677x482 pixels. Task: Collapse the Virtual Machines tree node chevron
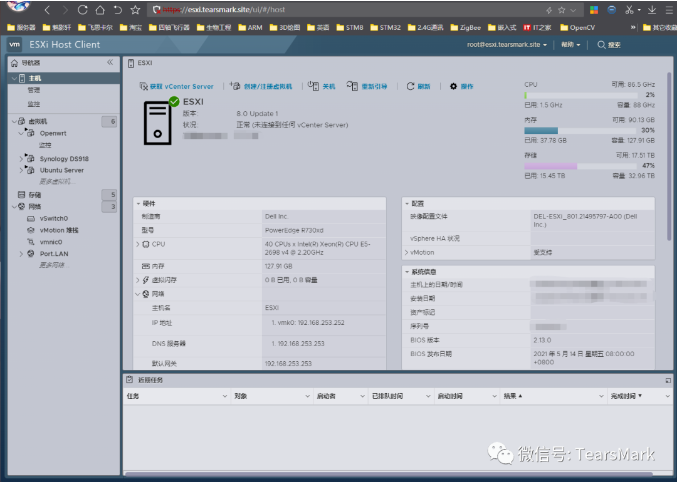point(14,121)
